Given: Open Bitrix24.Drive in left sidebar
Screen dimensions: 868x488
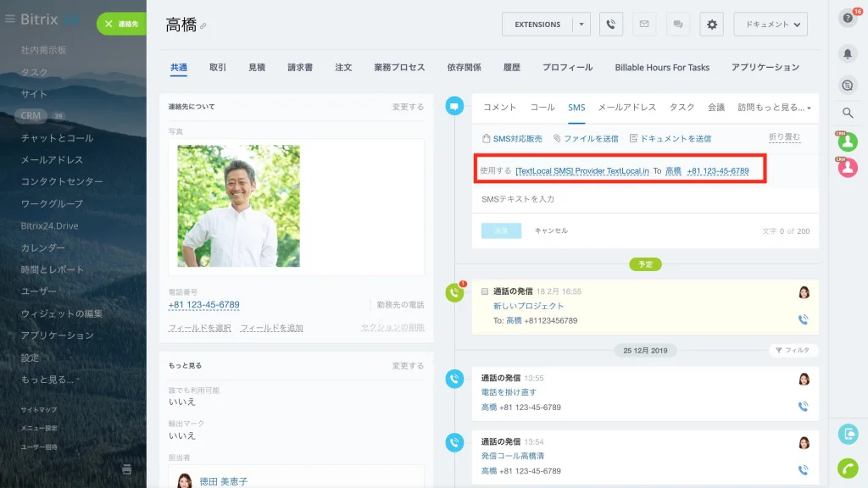Looking at the screenshot, I should click(49, 225).
